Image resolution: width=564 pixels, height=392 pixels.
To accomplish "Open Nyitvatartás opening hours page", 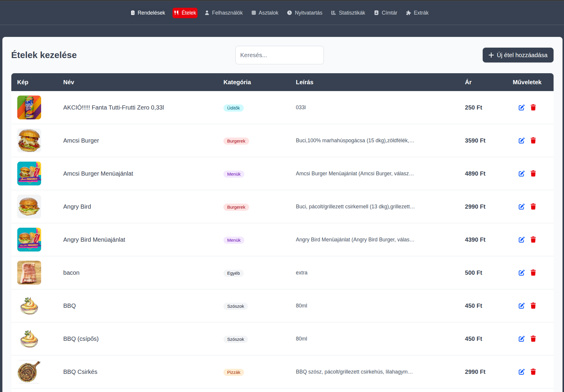I will 304,13.
